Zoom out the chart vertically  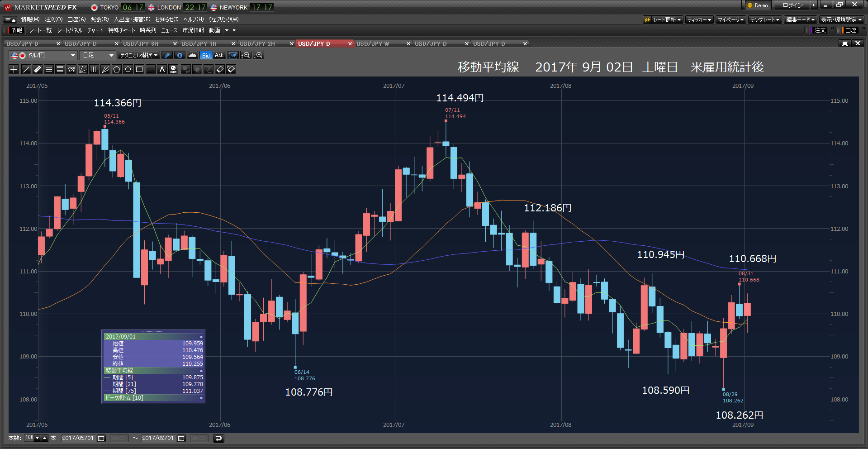coord(246,55)
